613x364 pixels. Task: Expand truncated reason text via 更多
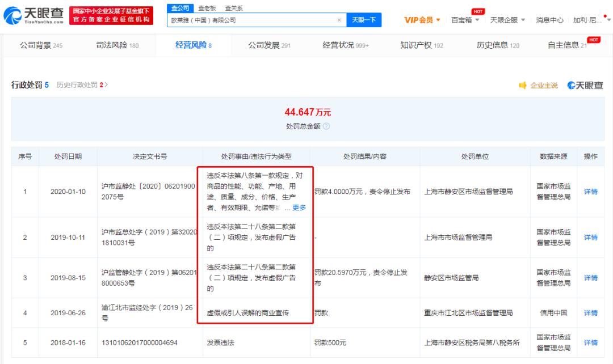click(x=299, y=208)
